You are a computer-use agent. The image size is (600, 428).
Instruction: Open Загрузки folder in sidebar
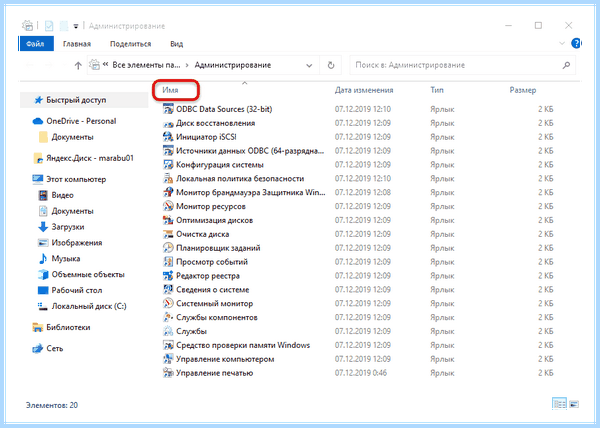[67, 227]
